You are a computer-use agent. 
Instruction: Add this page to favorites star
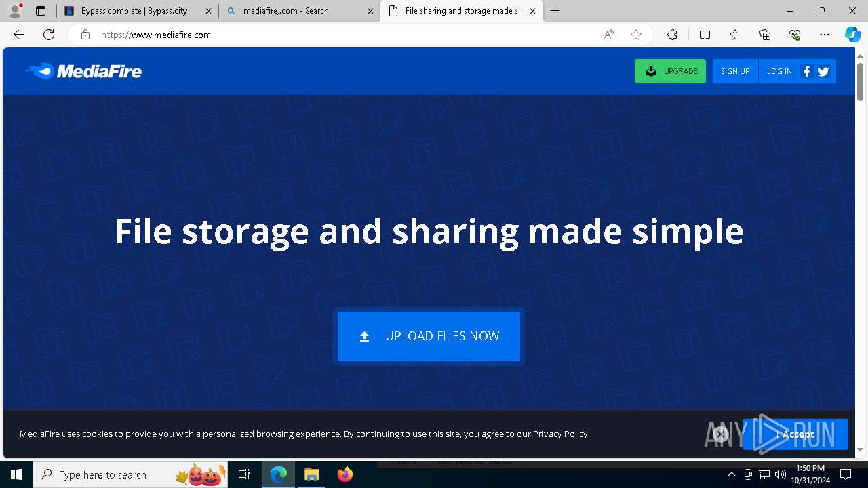[636, 35]
